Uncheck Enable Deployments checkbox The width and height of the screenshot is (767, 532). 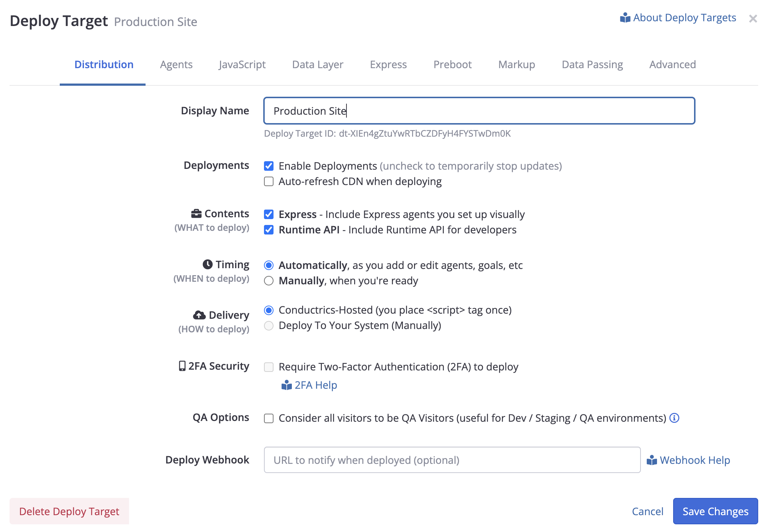(269, 166)
